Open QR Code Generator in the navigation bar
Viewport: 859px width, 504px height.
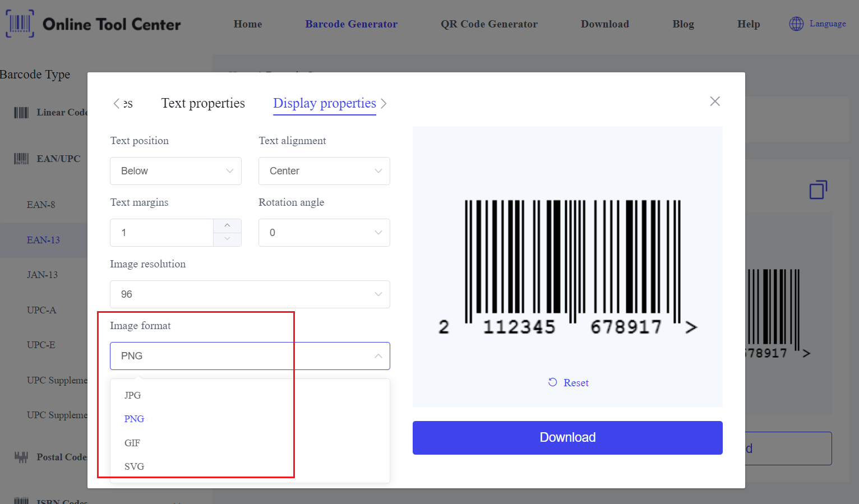[489, 24]
